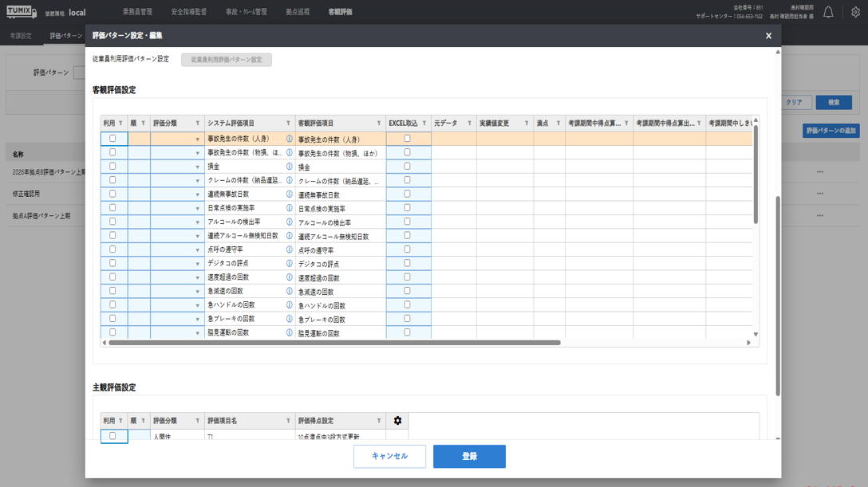The height and width of the screenshot is (487, 868).
Task: Open 評価分類 dropdown for 速度超過の回数
Action: coord(197,277)
